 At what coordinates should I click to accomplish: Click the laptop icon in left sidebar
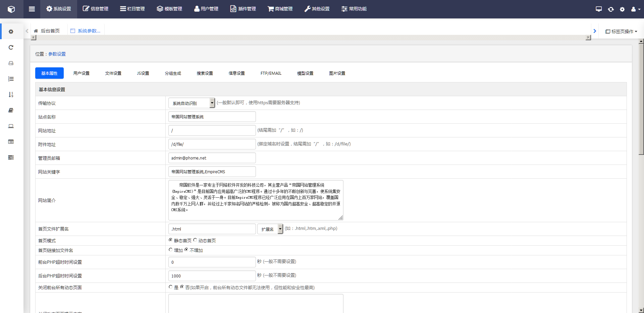(11, 126)
